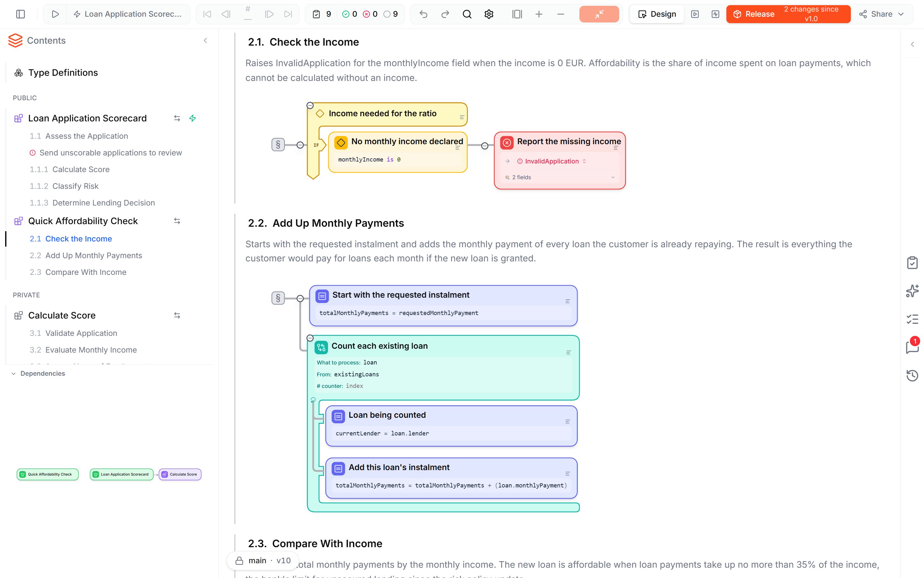This screenshot has height=578, width=924.
Task: Open version history clock icon
Action: coord(912,375)
